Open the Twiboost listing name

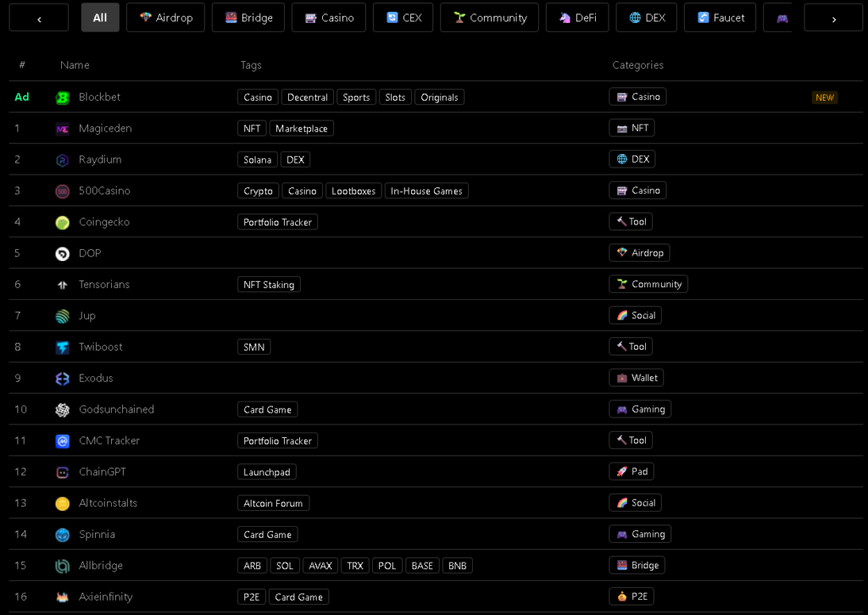tap(100, 347)
